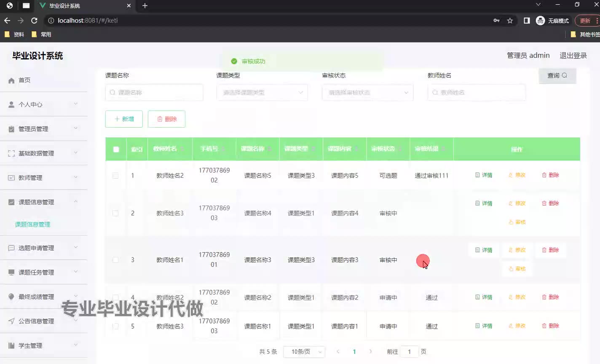Screen dimensions: 600x364
Task: Open the 选题申请管理 sidebar menu
Action: [43, 248]
